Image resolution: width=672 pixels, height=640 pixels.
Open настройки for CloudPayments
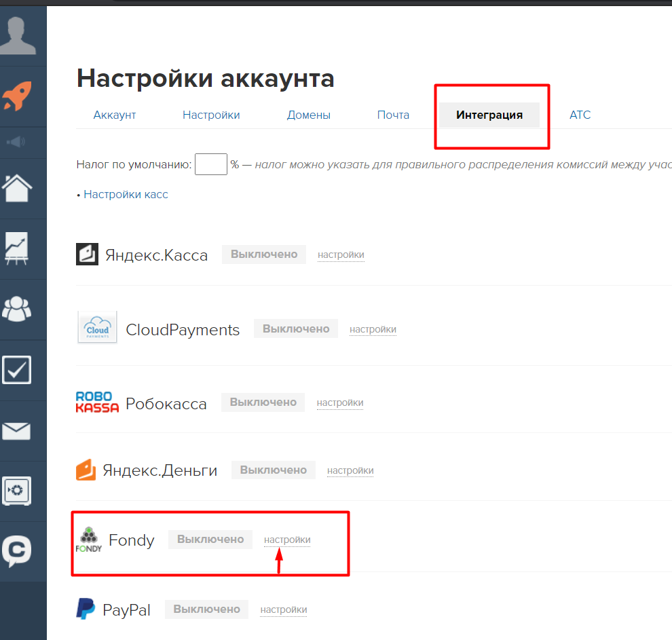(x=373, y=329)
